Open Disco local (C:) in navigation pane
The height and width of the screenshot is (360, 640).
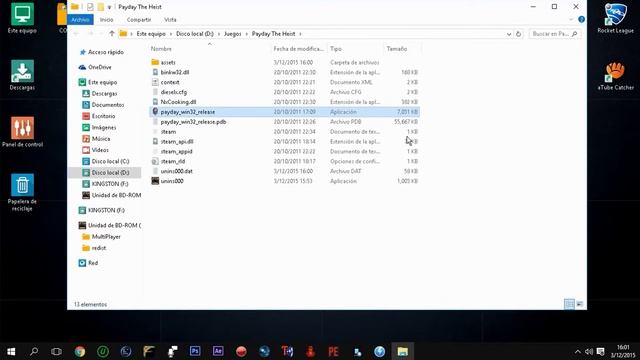[x=110, y=161]
